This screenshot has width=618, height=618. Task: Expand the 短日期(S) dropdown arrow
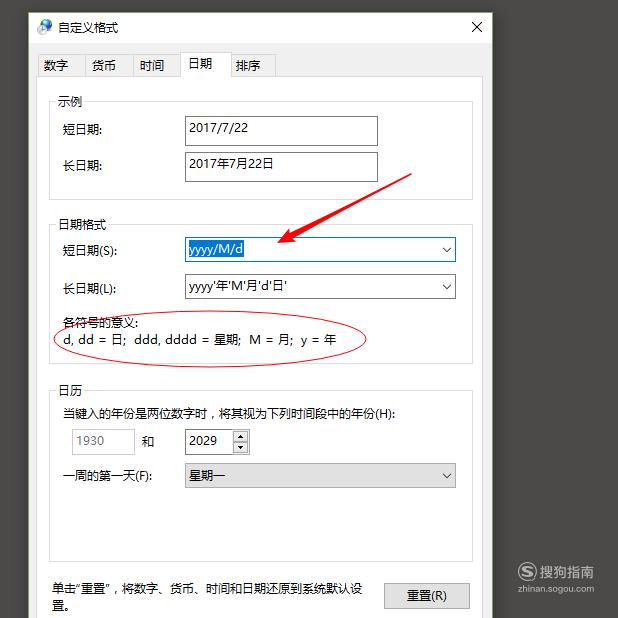pos(447,249)
